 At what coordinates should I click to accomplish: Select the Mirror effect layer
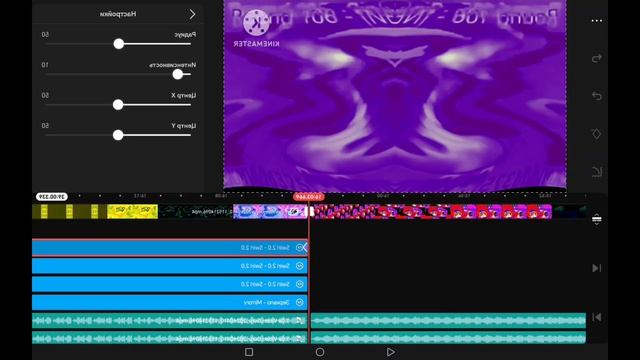coord(170,302)
